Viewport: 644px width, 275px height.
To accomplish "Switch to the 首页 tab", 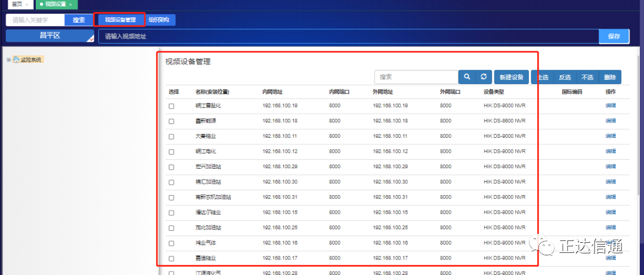I will point(17,4).
